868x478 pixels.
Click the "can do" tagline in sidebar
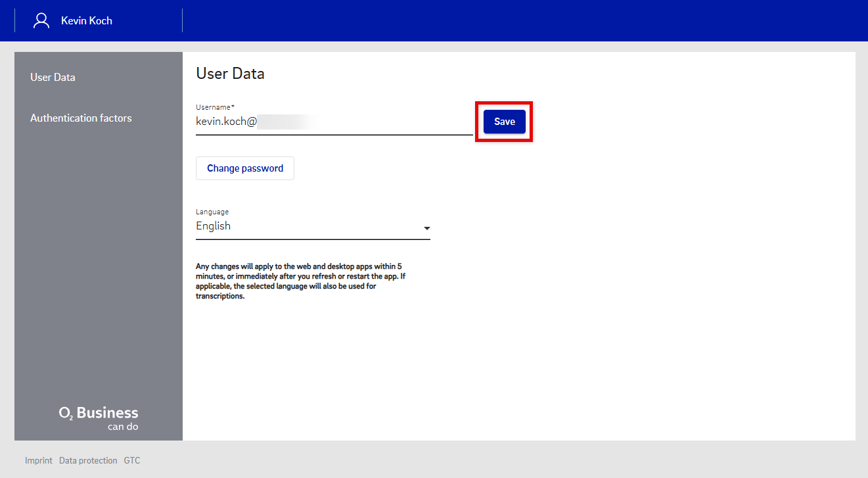pyautogui.click(x=123, y=427)
